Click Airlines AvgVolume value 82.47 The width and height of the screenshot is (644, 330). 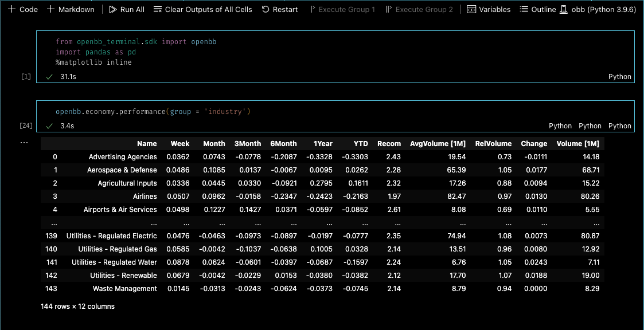click(x=456, y=196)
